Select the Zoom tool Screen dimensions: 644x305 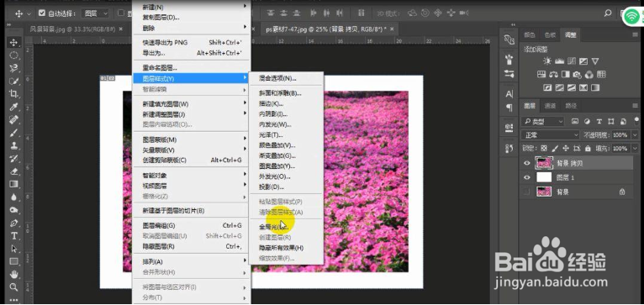pyautogui.click(x=14, y=287)
